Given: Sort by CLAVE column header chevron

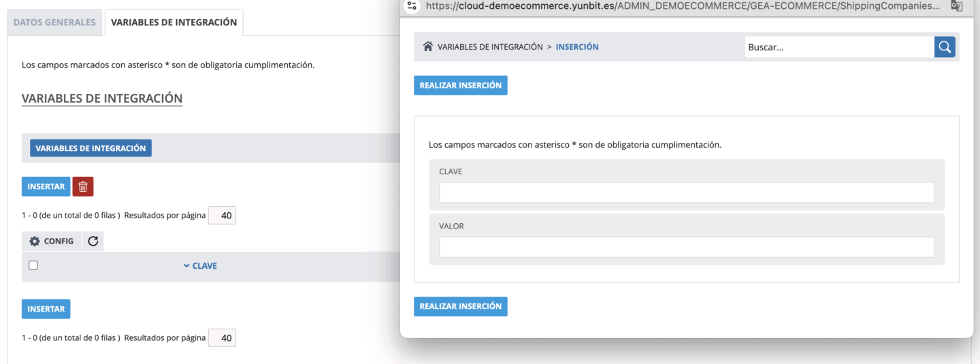Looking at the screenshot, I should pyautogui.click(x=186, y=266).
